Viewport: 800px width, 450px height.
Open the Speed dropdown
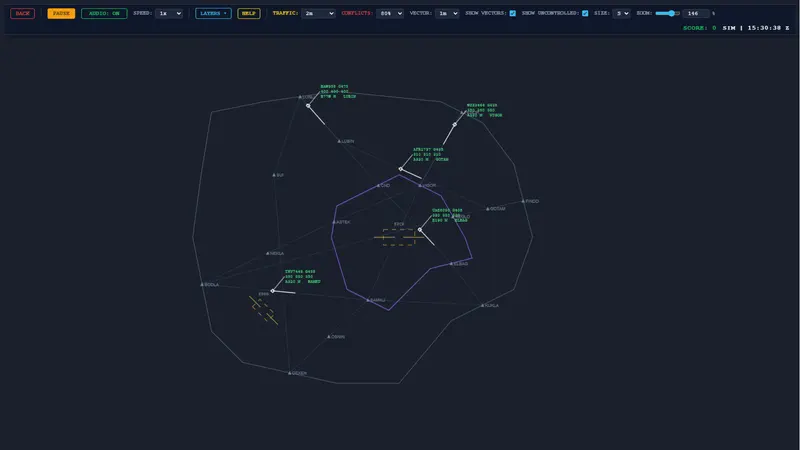169,13
